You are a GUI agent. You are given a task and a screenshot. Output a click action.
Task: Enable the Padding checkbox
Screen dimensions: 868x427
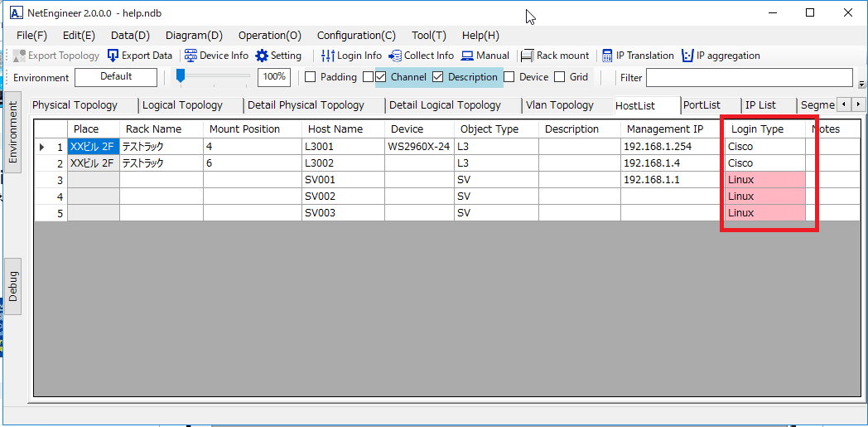pyautogui.click(x=311, y=77)
